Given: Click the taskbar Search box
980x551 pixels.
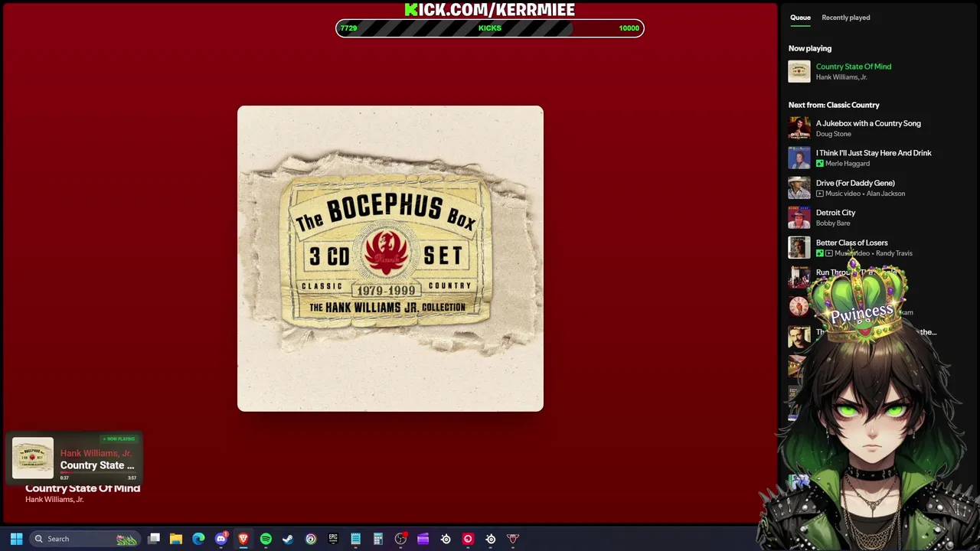Looking at the screenshot, I should [85, 539].
